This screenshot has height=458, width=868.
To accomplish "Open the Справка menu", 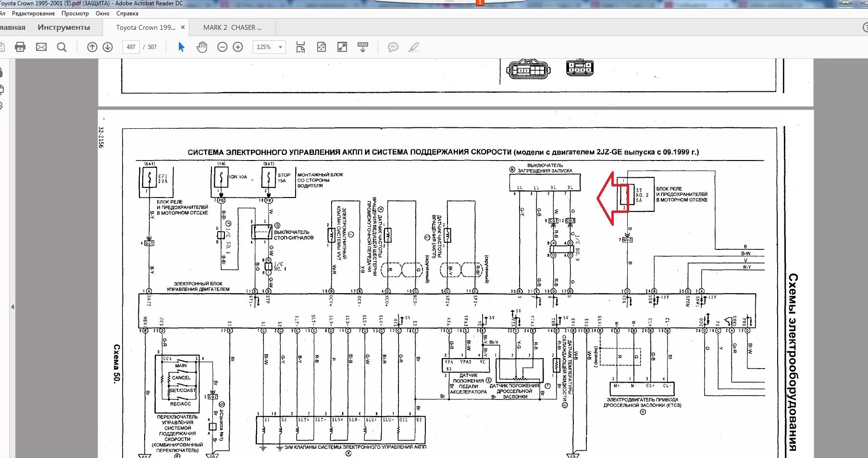I will (127, 13).
